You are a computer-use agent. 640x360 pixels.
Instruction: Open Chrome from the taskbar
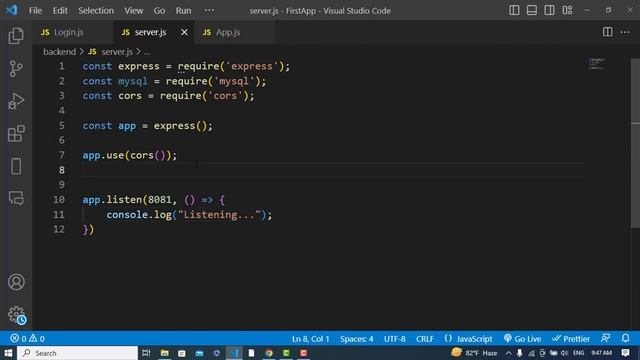click(269, 353)
